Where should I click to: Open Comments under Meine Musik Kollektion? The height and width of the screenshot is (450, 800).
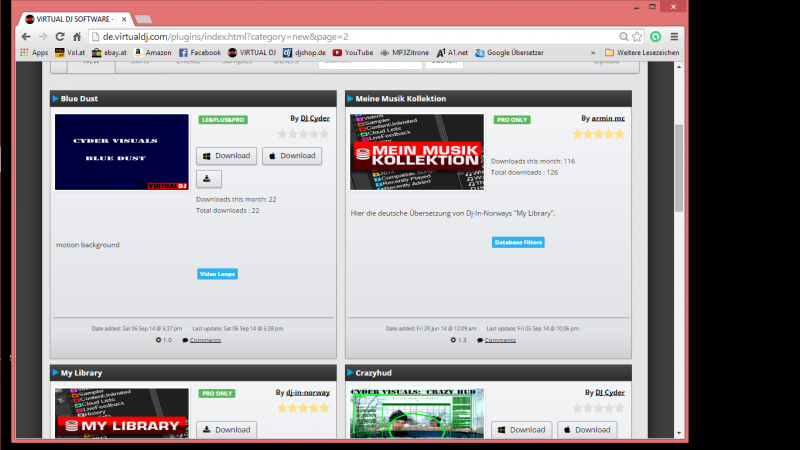coord(500,340)
